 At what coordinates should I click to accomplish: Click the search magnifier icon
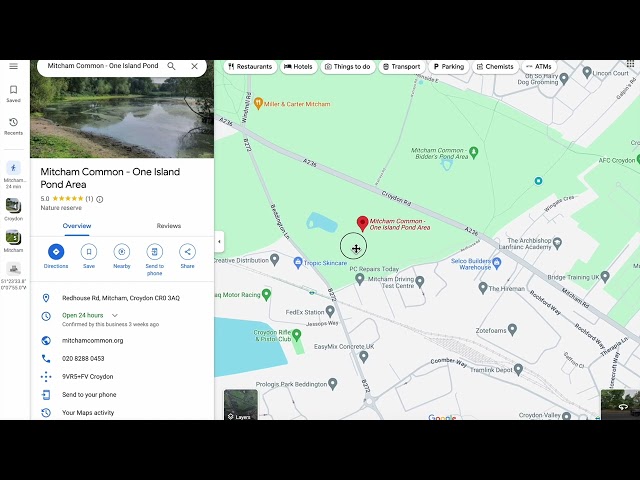coord(171,66)
